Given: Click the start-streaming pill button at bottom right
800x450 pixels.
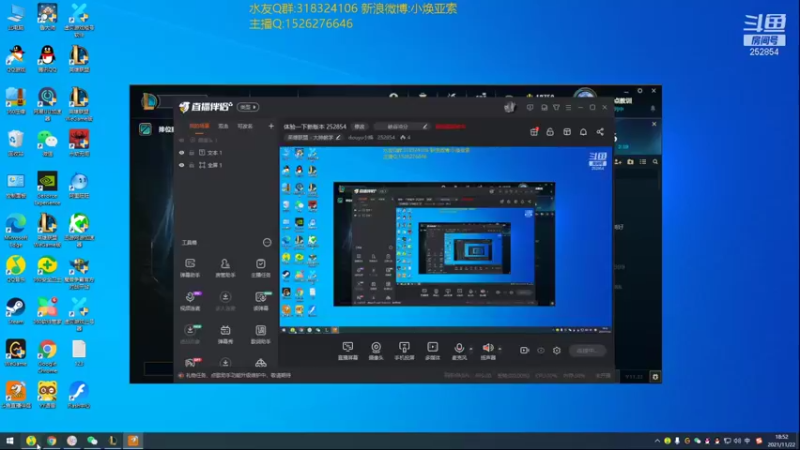Looking at the screenshot, I should 587,351.
